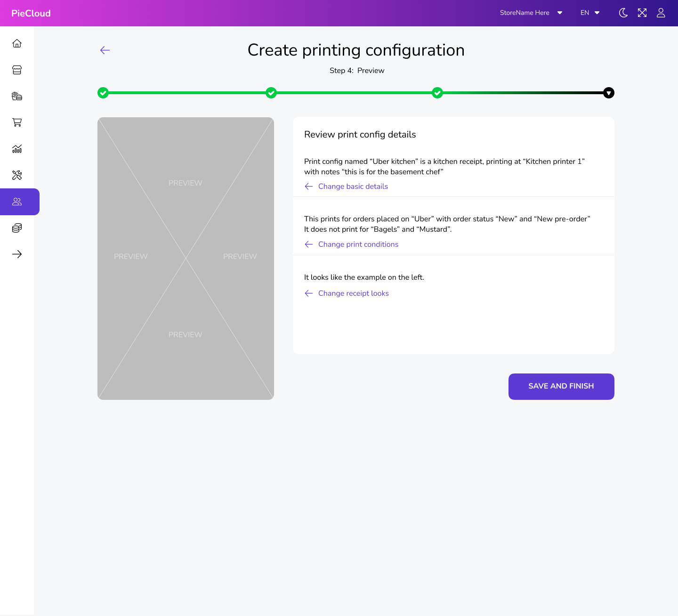Open the EN language dropdown
This screenshot has width=678, height=616.
pyautogui.click(x=590, y=13)
